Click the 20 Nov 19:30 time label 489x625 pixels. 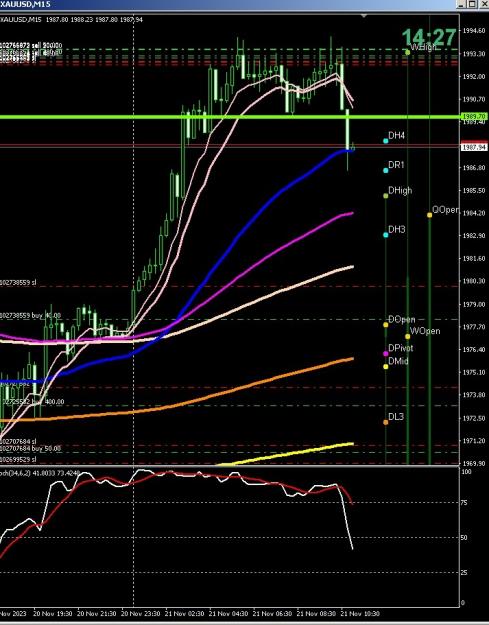click(x=53, y=613)
